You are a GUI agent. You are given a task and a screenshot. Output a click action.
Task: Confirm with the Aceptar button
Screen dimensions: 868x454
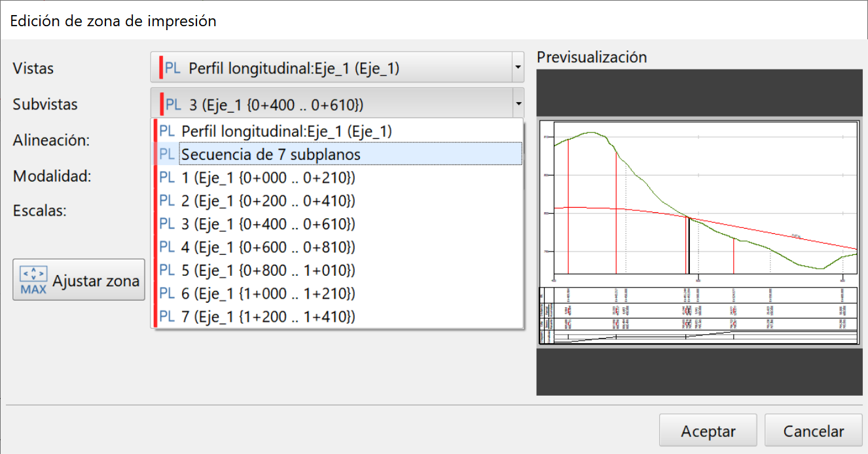[708, 432]
